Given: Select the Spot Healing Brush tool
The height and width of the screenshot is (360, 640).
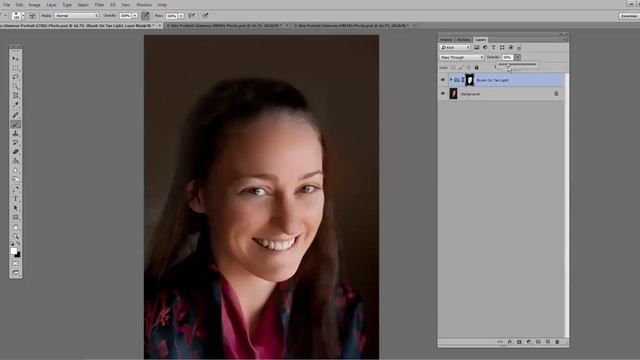Looking at the screenshot, I should point(16,115).
